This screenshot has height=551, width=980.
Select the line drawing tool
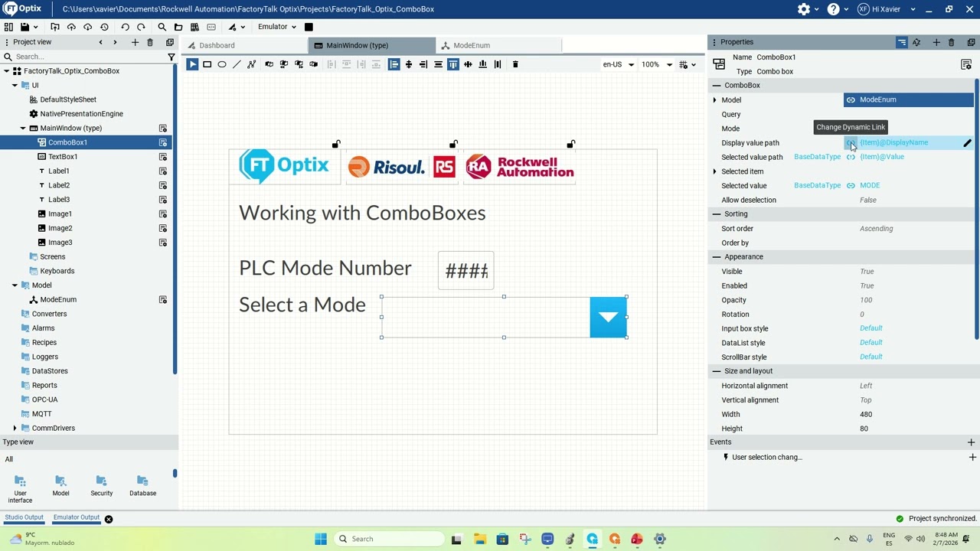click(x=237, y=64)
